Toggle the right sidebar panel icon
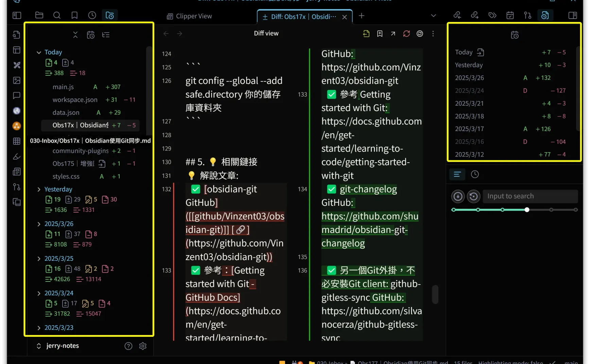This screenshot has width=590, height=364. pyautogui.click(x=573, y=15)
